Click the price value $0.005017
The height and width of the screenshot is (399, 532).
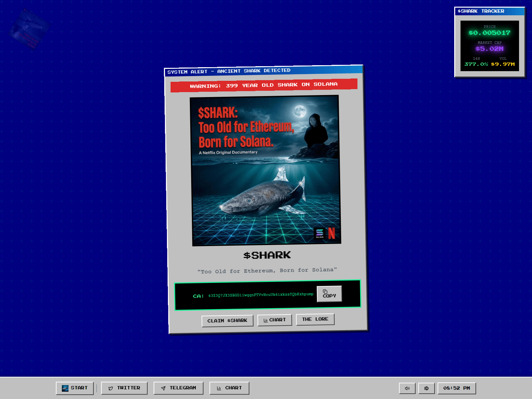(489, 33)
